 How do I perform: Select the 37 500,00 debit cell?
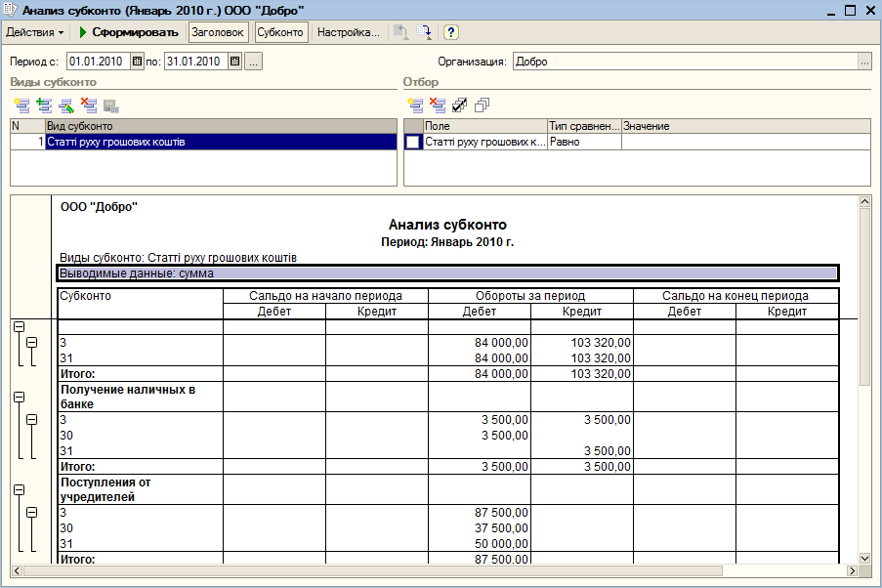point(480,527)
